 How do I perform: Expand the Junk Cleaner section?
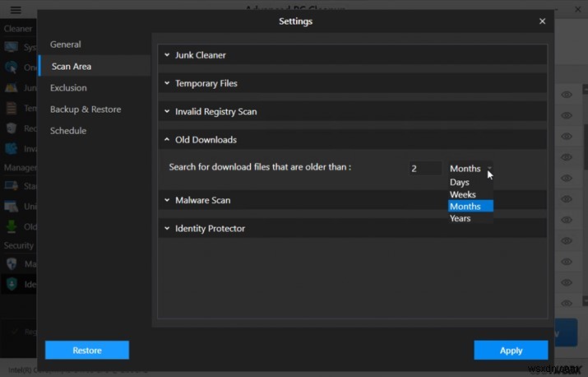point(200,55)
